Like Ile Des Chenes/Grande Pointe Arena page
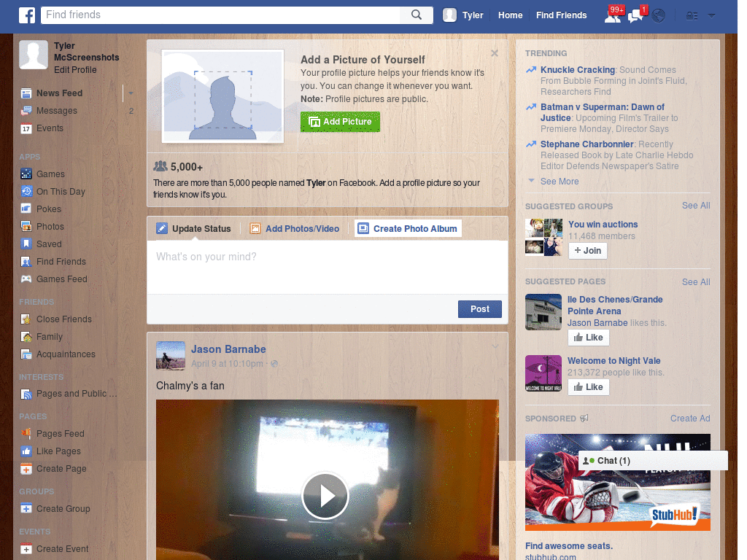Image resolution: width=747 pixels, height=560 pixels. pos(589,338)
